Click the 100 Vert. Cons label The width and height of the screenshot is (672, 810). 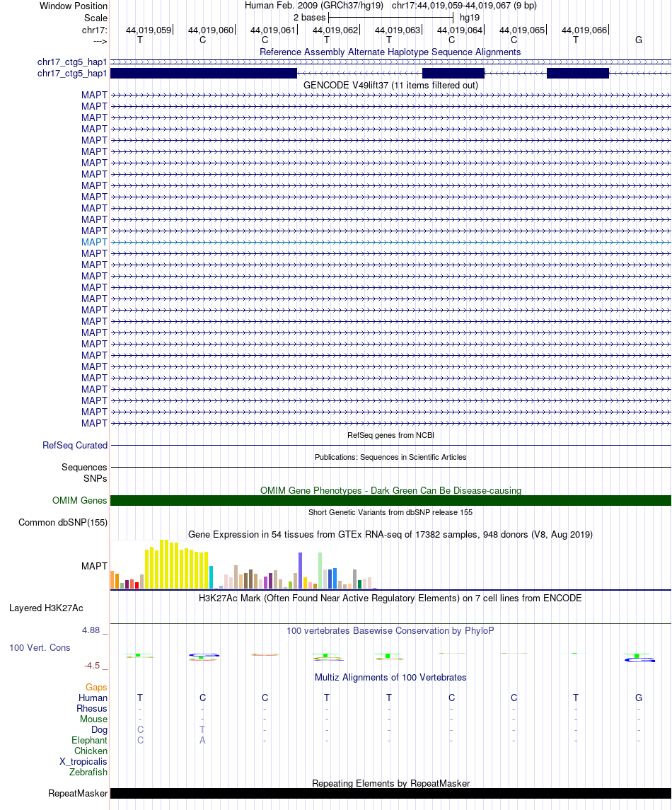click(40, 648)
